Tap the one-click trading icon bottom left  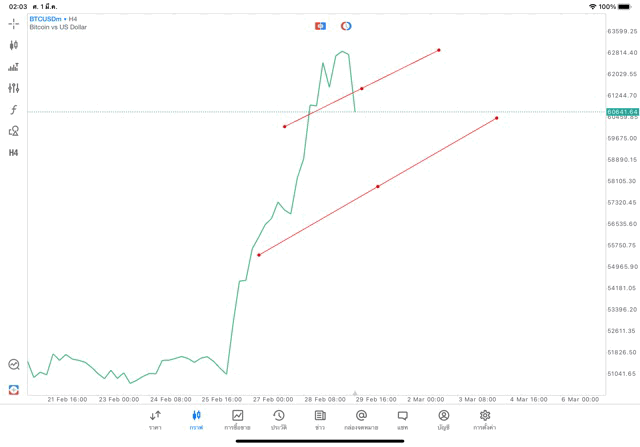click(x=13, y=389)
